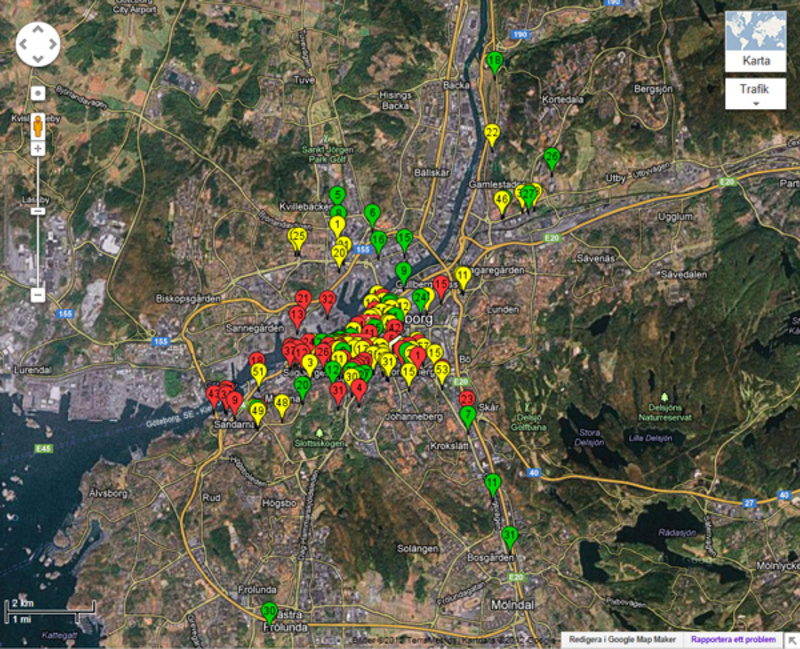This screenshot has width=800, height=649.
Task: Open Redigera i Google Map Maker link
Action: pyautogui.click(x=622, y=639)
